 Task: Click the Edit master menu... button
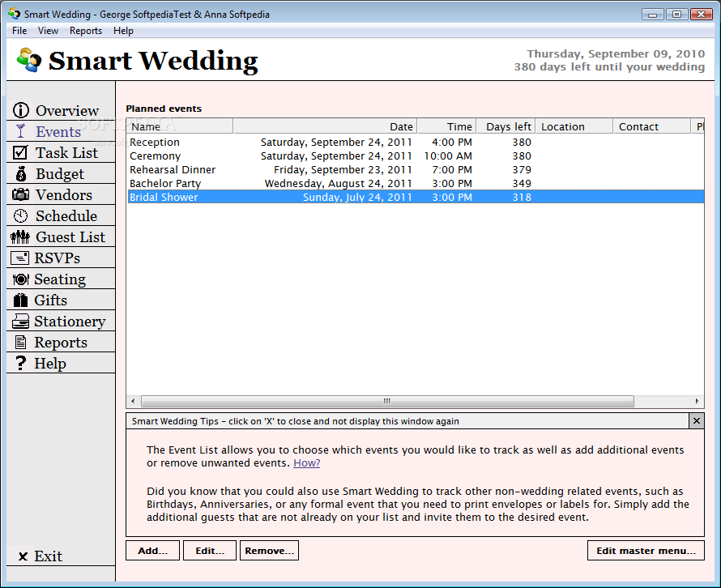click(646, 551)
